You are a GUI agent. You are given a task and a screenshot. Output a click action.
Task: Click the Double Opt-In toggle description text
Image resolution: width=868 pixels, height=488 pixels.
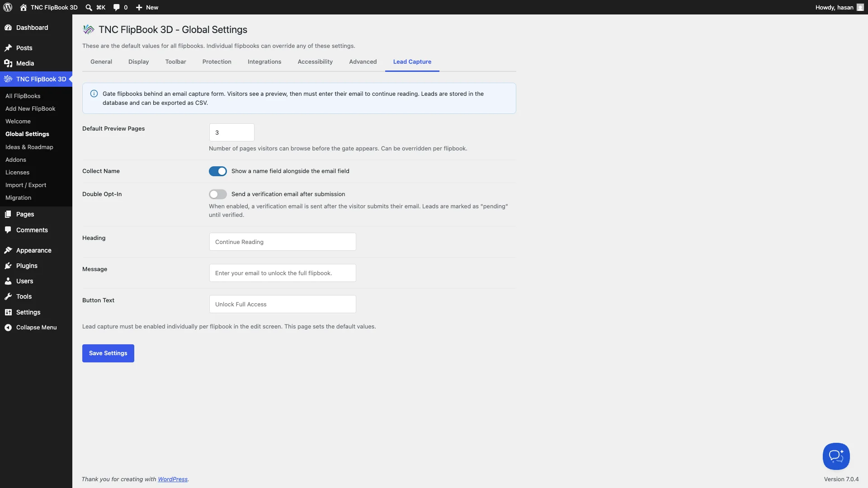click(x=288, y=194)
